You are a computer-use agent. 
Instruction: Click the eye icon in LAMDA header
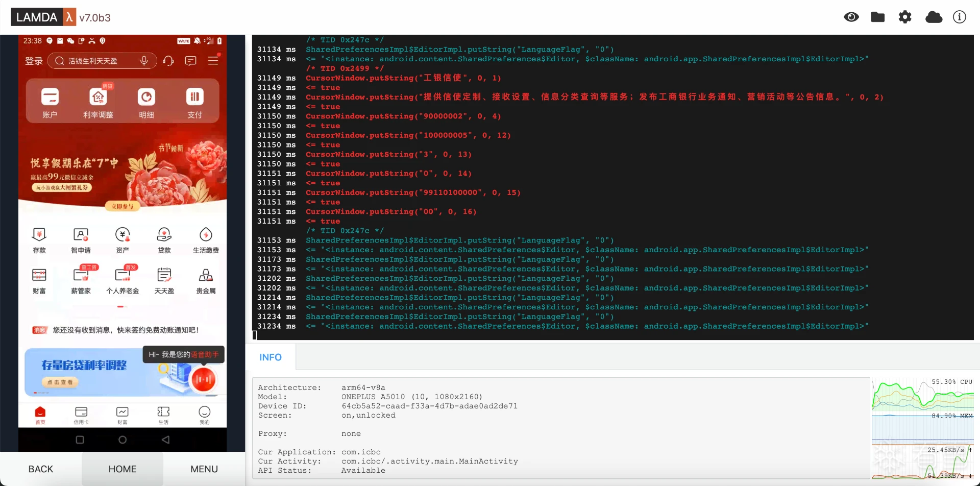click(851, 17)
